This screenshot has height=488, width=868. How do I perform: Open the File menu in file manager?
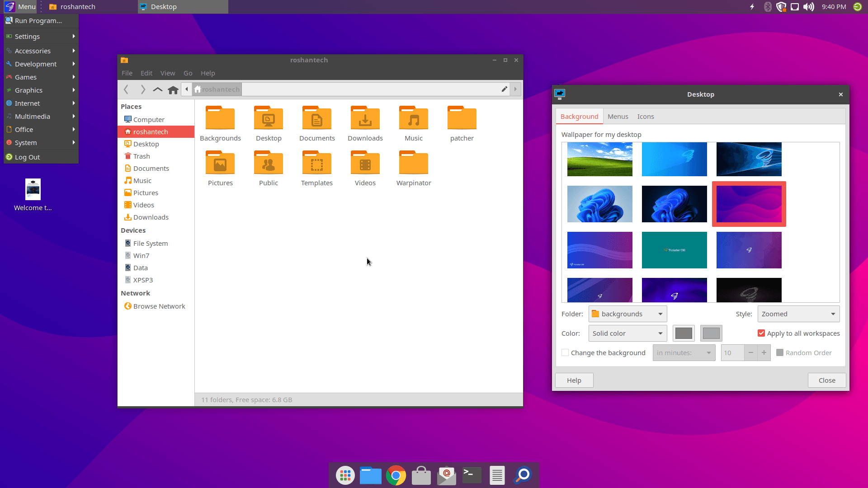pos(127,73)
